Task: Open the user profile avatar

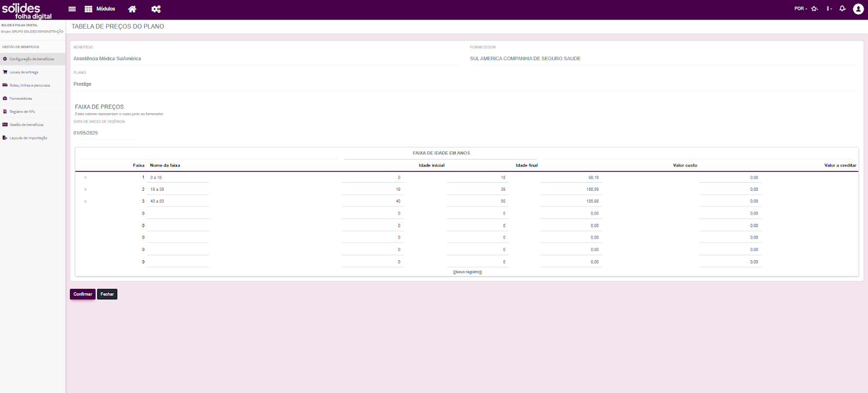Action: [858, 9]
